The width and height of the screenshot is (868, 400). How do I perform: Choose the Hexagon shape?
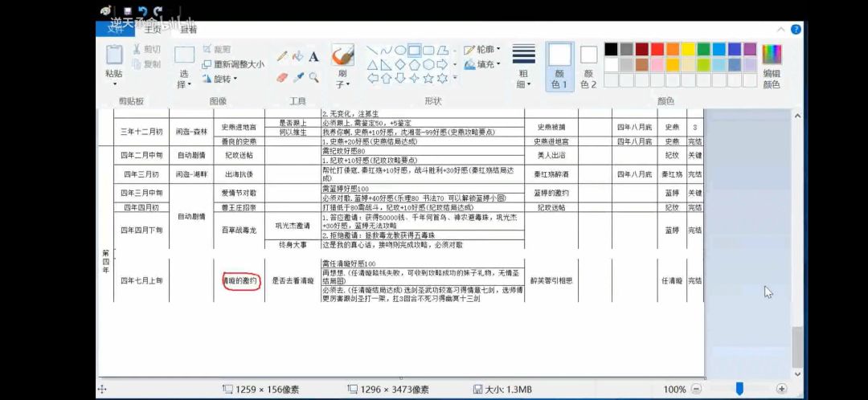pyautogui.click(x=428, y=65)
